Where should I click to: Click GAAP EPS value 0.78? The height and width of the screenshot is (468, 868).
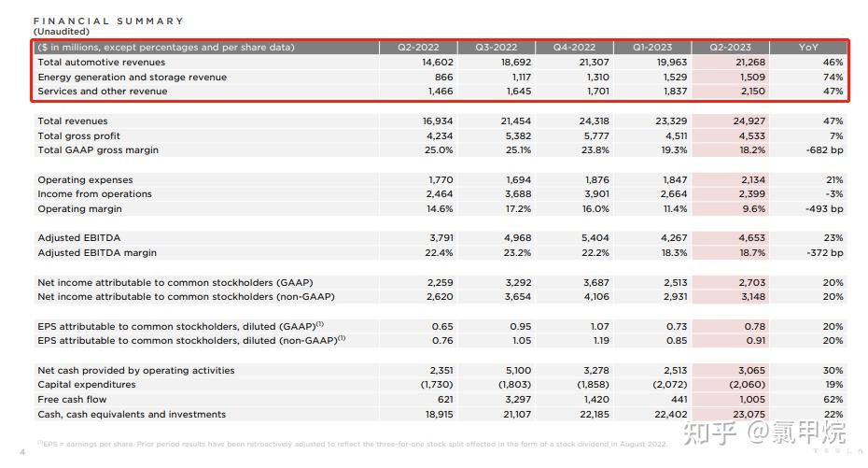click(x=755, y=327)
